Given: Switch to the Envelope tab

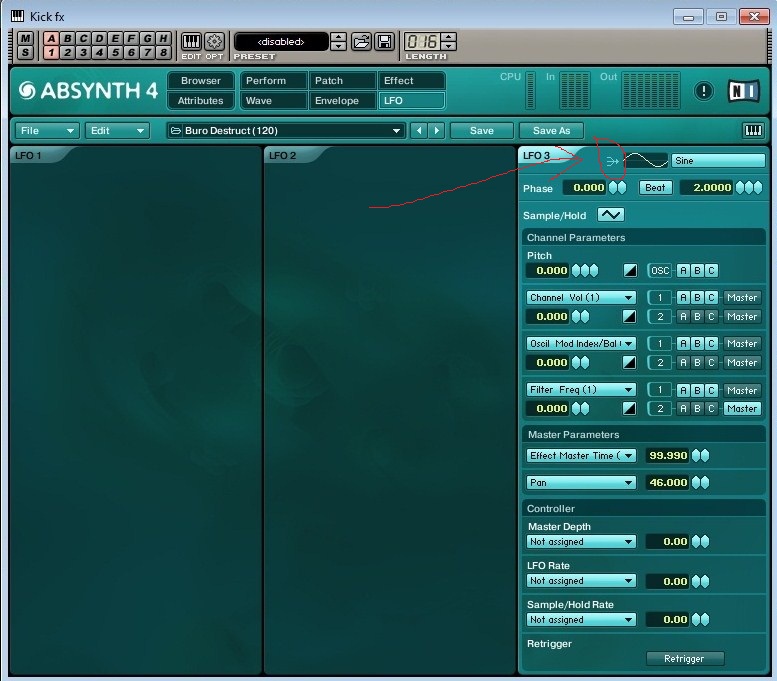Looking at the screenshot, I should tap(343, 101).
